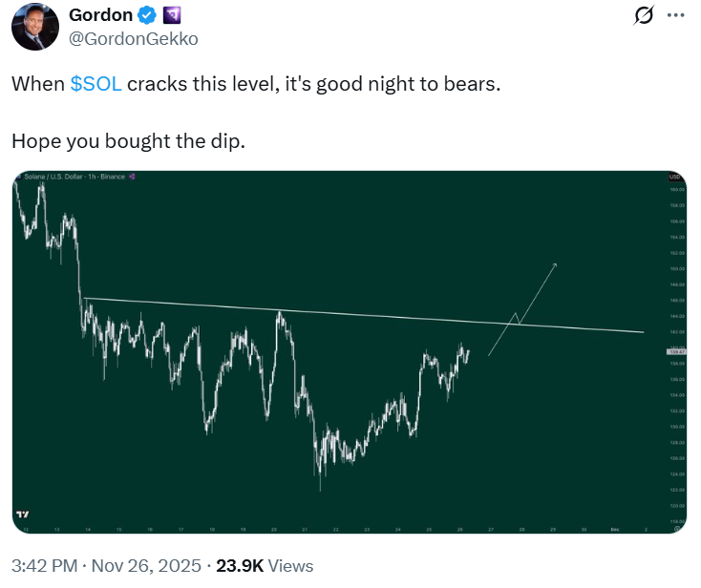701x588 pixels.
Task: Click the settings icon at chart bottom-right corner
Action: coord(672,528)
